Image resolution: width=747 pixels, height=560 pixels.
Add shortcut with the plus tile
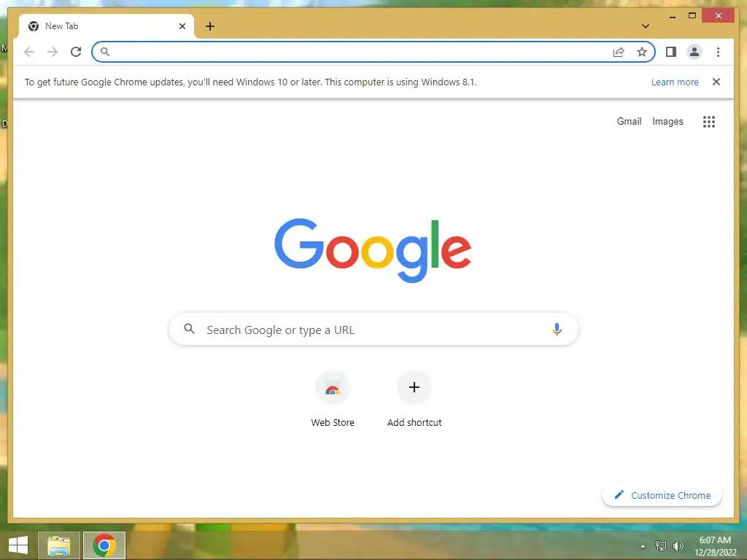414,400
